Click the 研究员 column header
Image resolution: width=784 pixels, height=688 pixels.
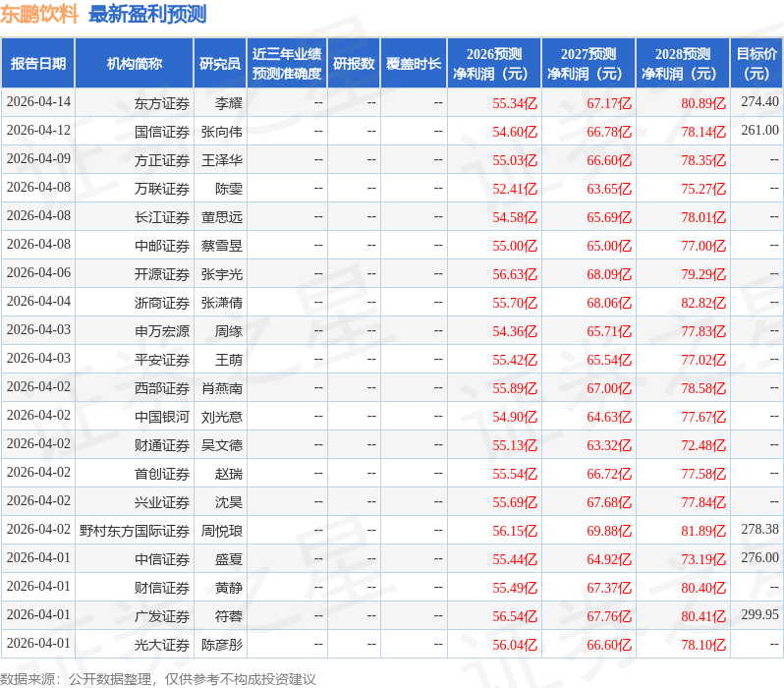click(x=219, y=64)
